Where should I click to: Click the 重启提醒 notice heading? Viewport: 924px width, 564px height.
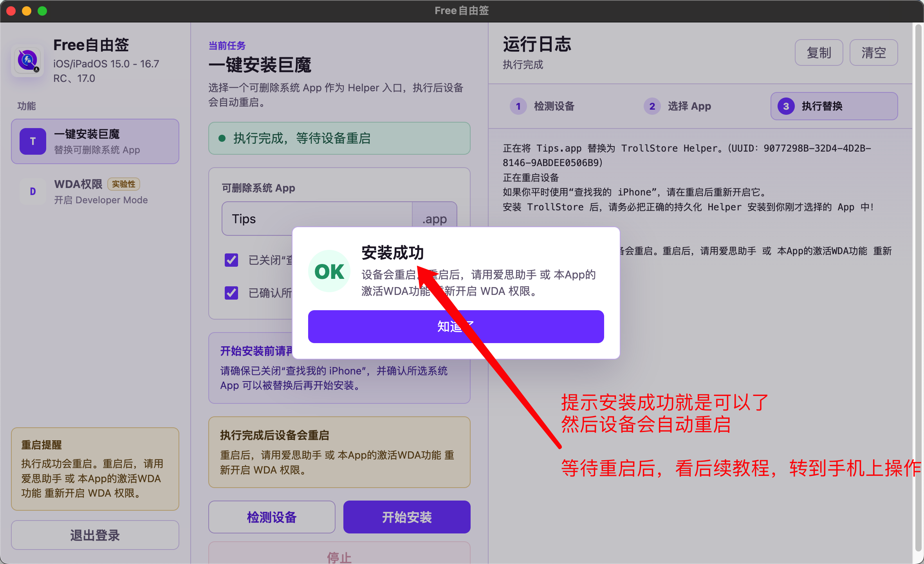click(42, 445)
